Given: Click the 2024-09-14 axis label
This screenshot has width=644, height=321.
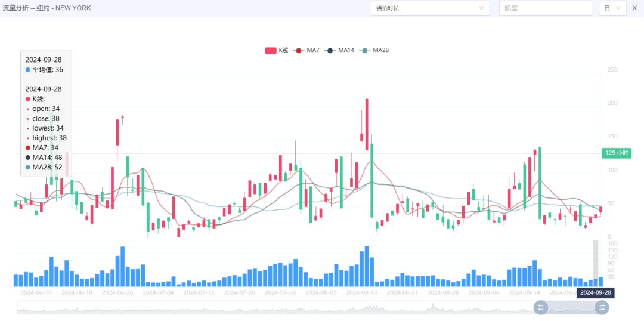Looking at the screenshot, I should (x=524, y=292).
